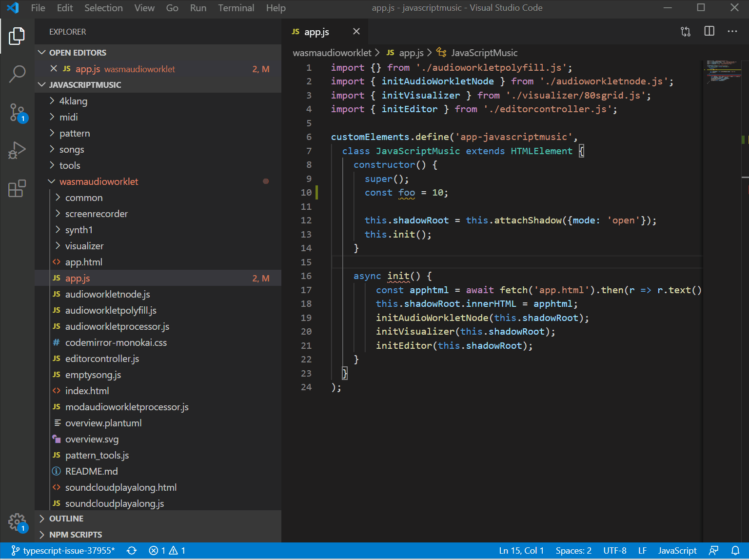Open the Help menu
This screenshot has width=749, height=560.
(276, 8)
